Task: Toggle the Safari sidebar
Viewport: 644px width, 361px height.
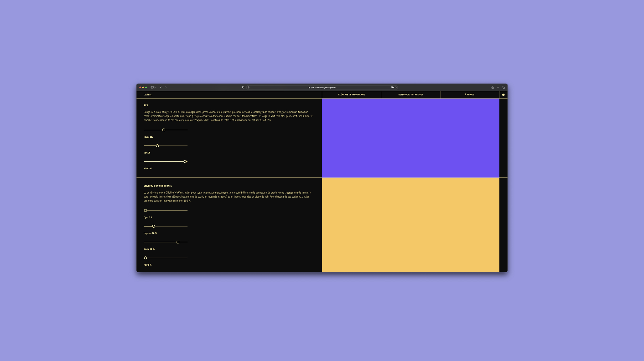Action: tap(152, 87)
